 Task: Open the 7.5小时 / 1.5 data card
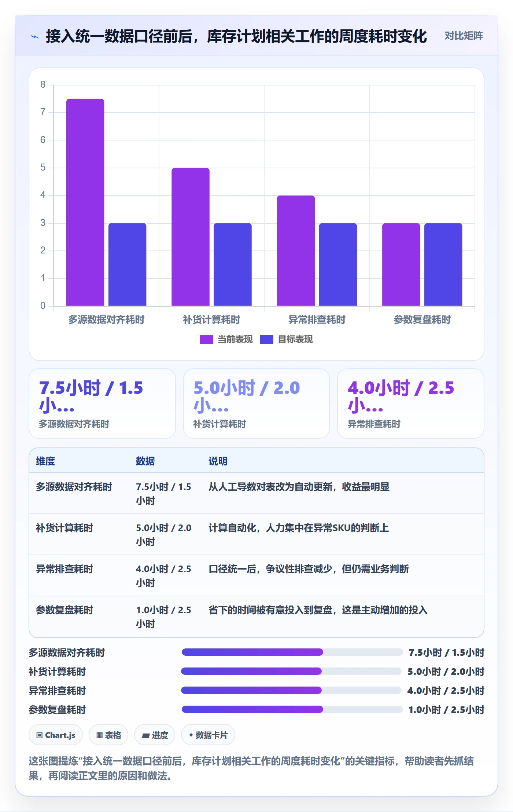pos(102,403)
